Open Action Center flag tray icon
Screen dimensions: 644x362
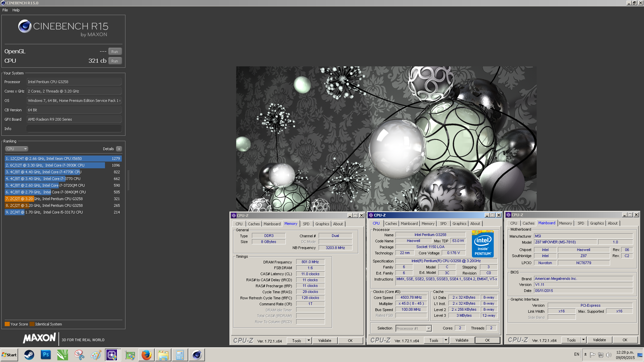tap(593, 355)
